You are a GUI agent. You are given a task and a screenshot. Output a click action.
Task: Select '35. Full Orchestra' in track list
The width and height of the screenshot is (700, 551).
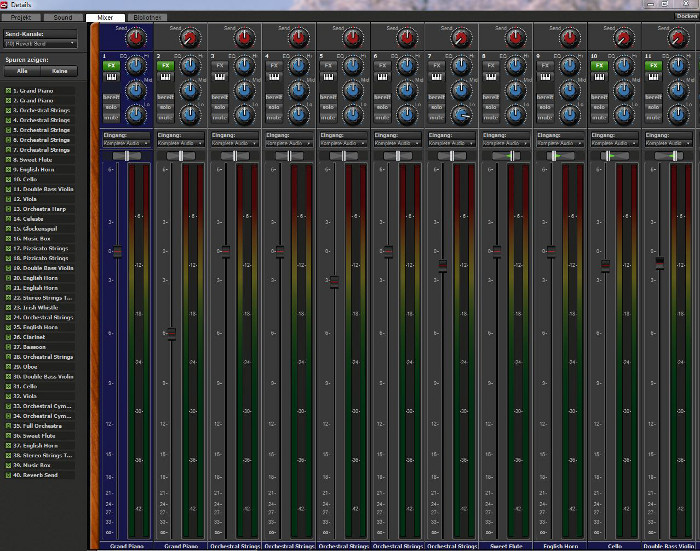pyautogui.click(x=38, y=426)
